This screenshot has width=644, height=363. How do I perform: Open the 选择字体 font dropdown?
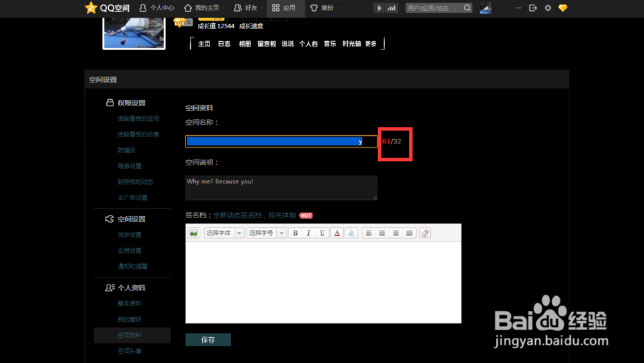pos(224,233)
